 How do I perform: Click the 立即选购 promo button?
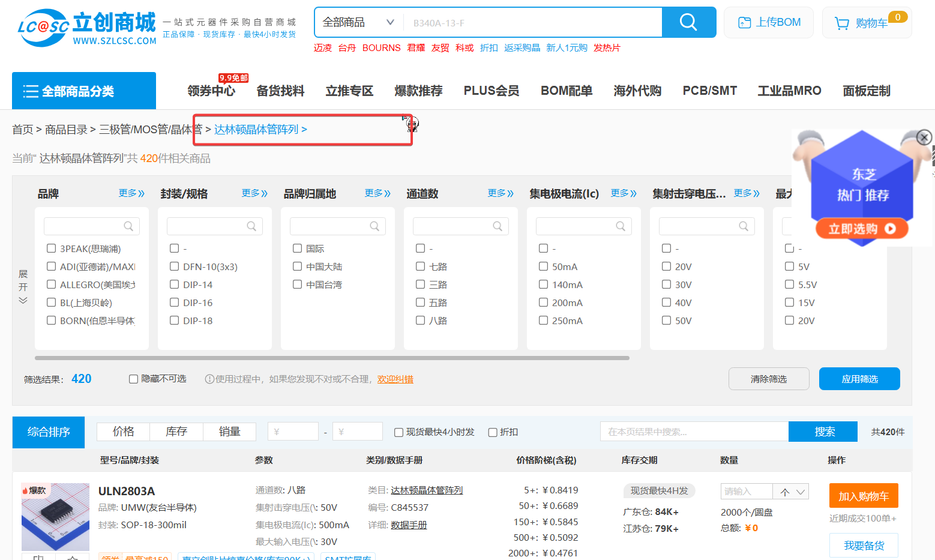click(862, 229)
